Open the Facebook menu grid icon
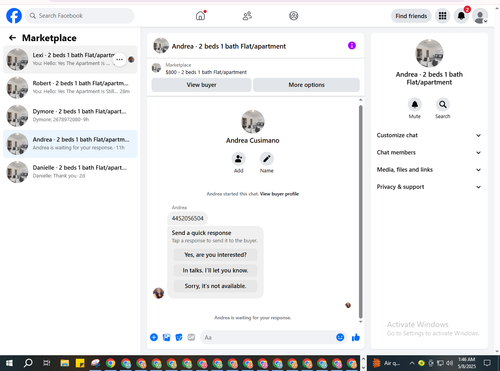 [x=442, y=16]
